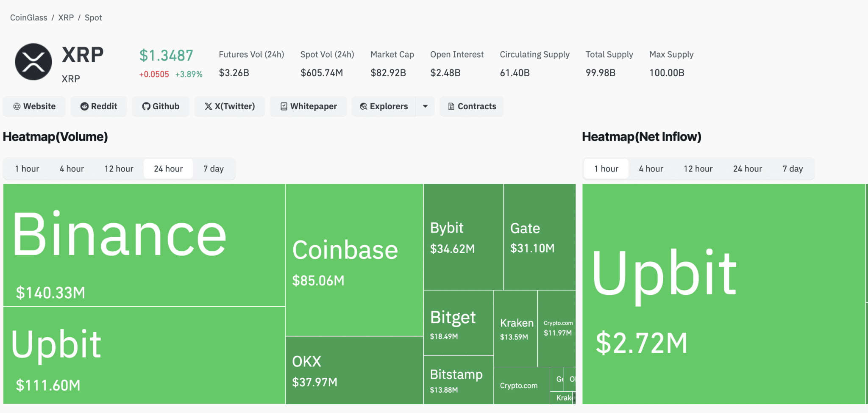Screen dimensions: 868x413
Task: Open the CoinGlass breadcrumb link
Action: click(29, 18)
